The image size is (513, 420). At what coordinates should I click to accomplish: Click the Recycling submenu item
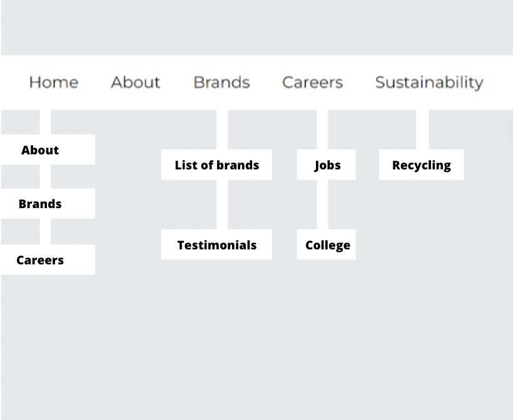pyautogui.click(x=421, y=165)
